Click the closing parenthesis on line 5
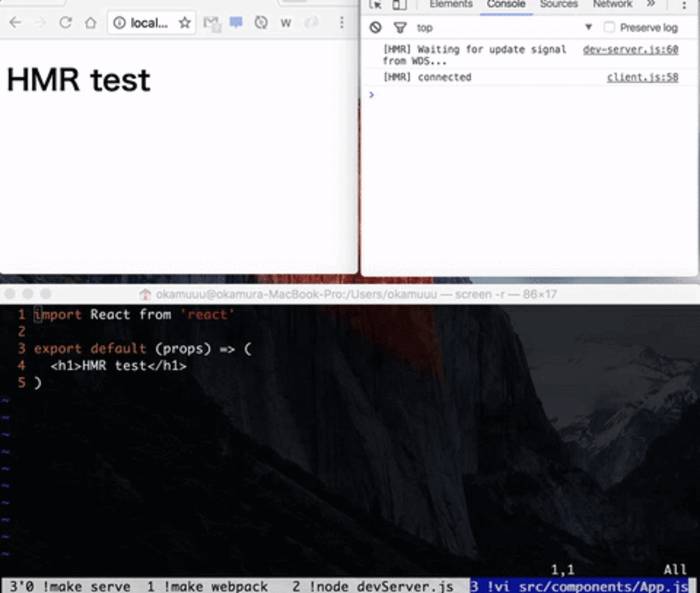 click(x=38, y=383)
